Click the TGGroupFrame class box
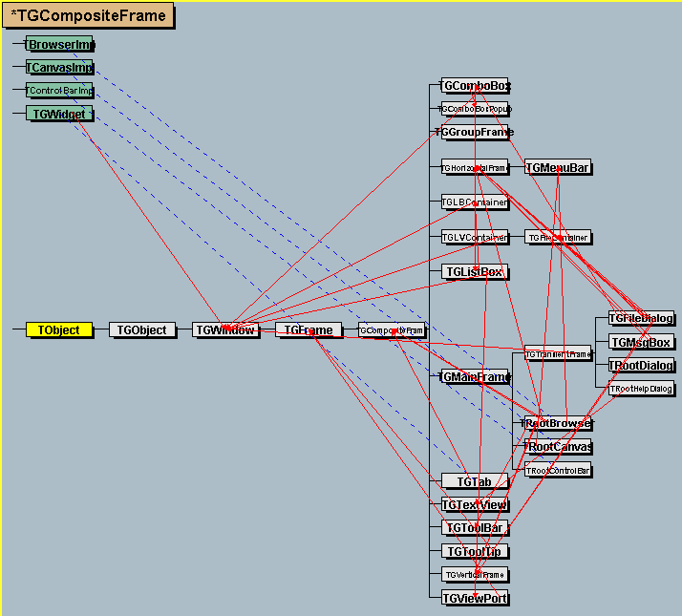The height and width of the screenshot is (616, 682). 475,133
